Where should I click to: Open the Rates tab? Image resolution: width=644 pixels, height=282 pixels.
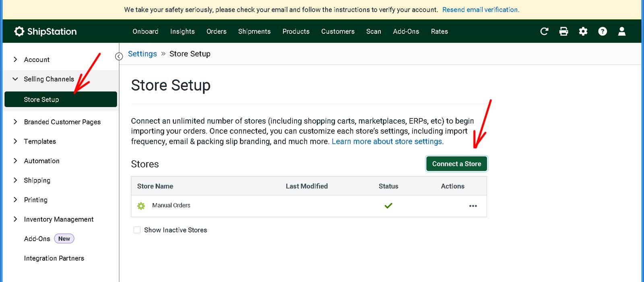click(x=440, y=31)
